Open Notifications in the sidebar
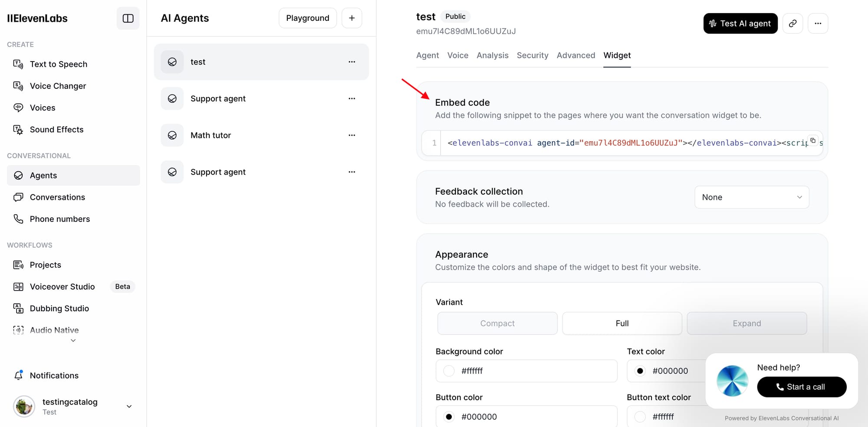 [x=73, y=375]
